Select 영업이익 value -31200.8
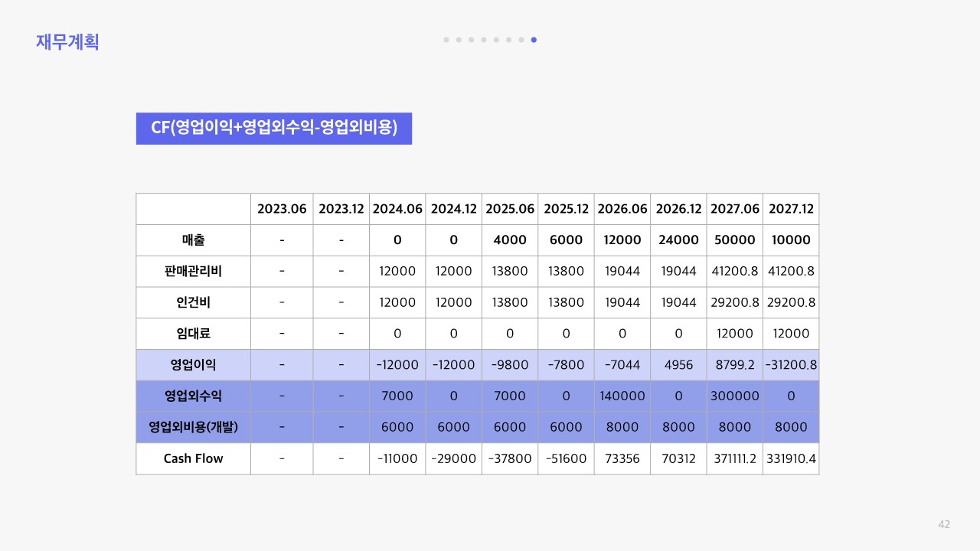 [x=791, y=365]
